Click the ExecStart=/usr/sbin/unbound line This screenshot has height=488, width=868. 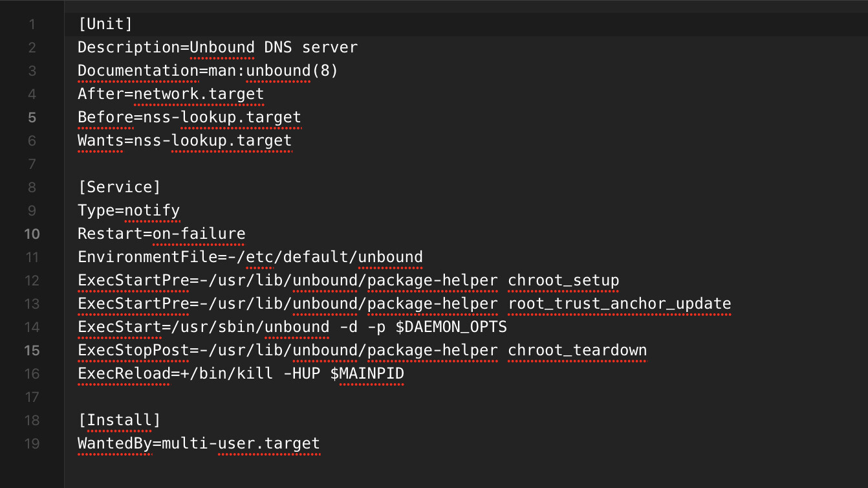tap(292, 327)
